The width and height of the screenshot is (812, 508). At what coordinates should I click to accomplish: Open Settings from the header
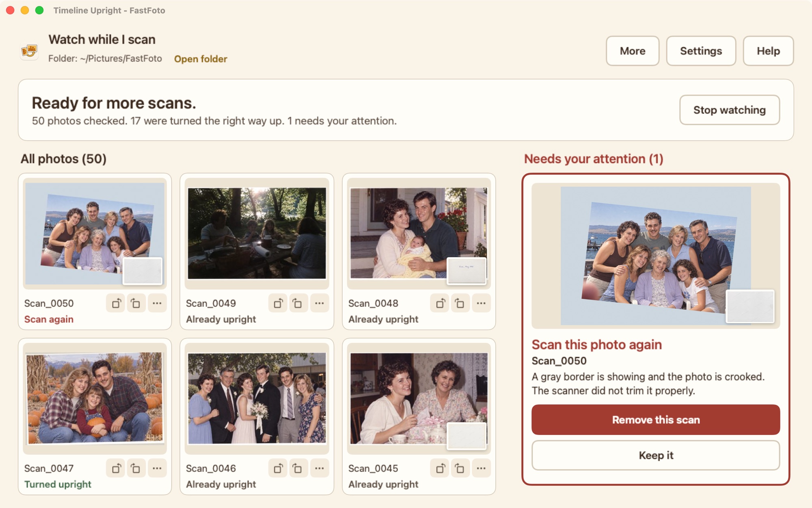tap(701, 51)
